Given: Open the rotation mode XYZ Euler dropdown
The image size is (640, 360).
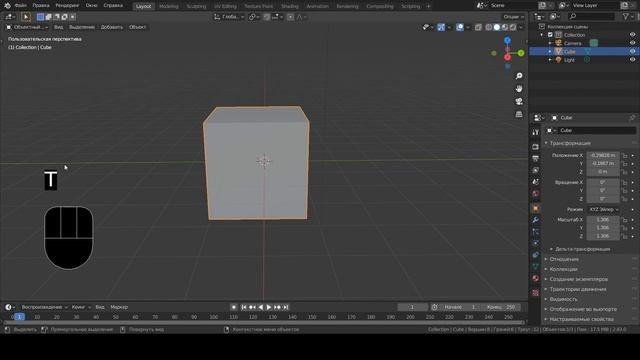Looking at the screenshot, I should pos(603,209).
